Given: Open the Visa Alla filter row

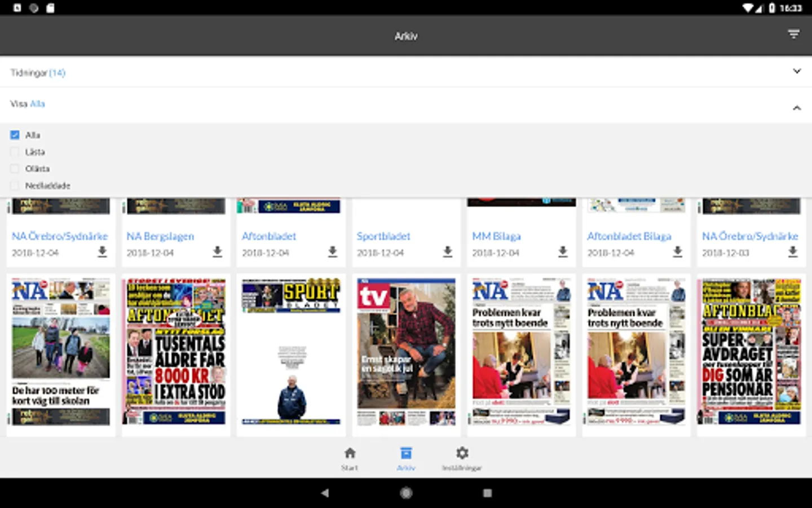Looking at the screenshot, I should point(406,104).
